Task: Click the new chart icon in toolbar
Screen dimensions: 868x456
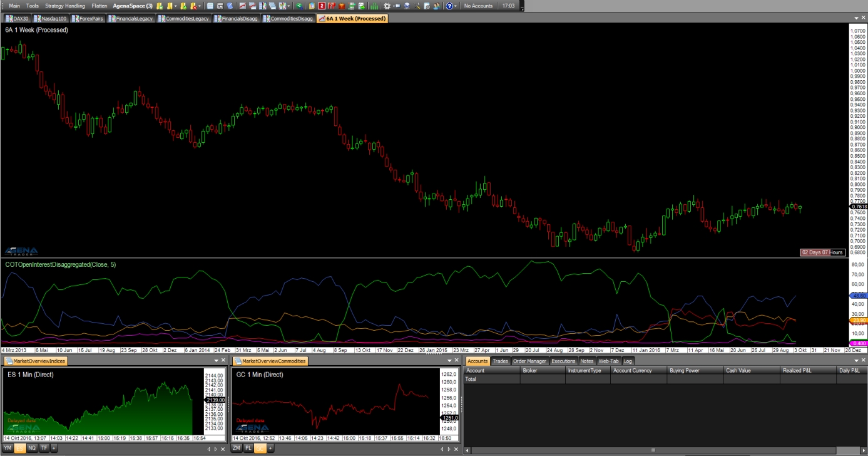Action: (243, 6)
